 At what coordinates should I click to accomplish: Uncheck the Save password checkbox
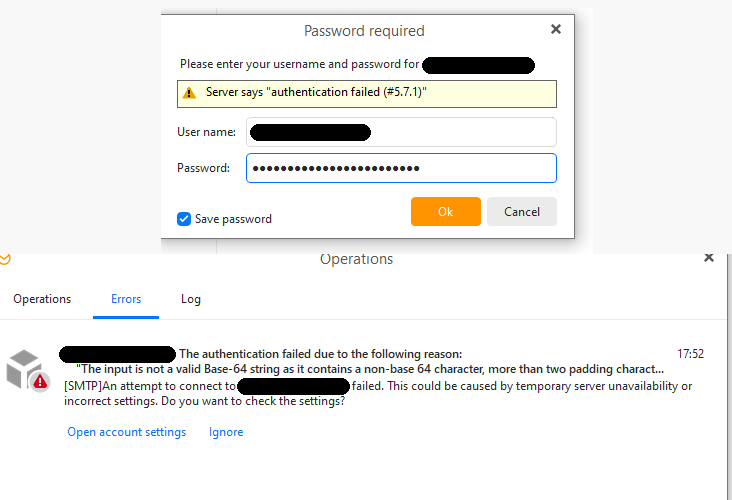[x=184, y=219]
